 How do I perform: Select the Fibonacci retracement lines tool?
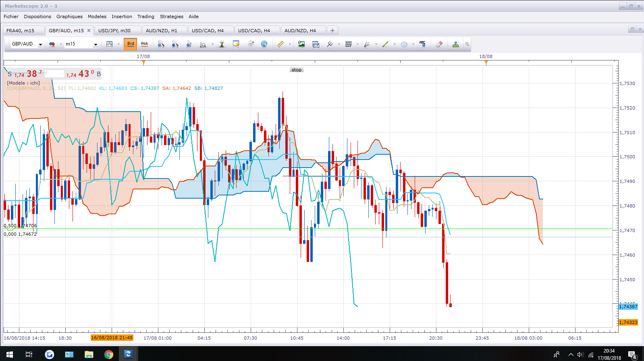(349, 44)
